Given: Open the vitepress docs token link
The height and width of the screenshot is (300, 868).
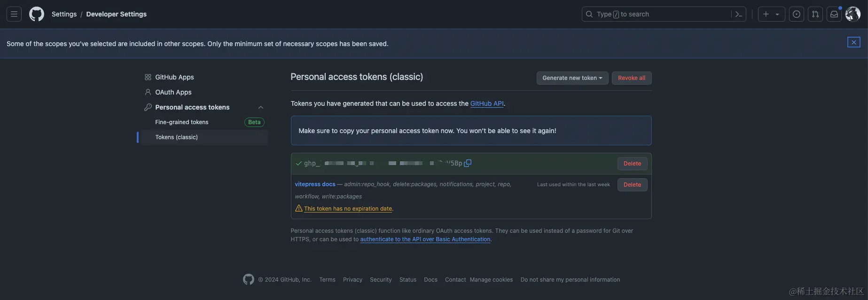Looking at the screenshot, I should (x=315, y=184).
